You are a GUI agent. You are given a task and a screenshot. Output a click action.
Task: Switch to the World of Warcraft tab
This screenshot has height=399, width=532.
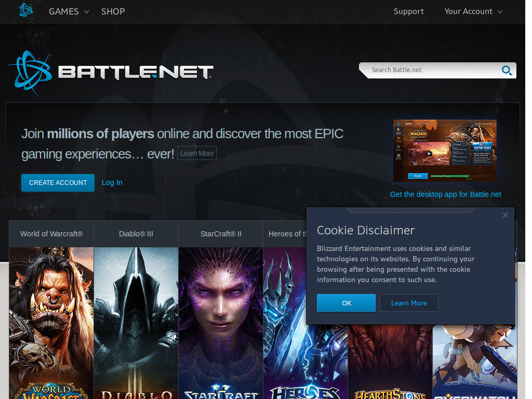tap(51, 234)
